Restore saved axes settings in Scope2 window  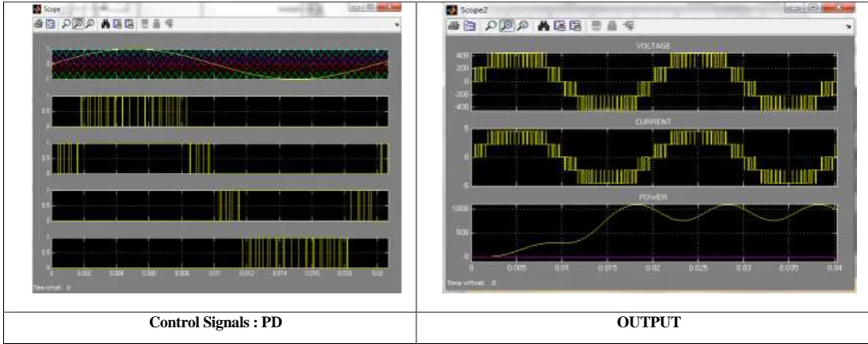575,25
